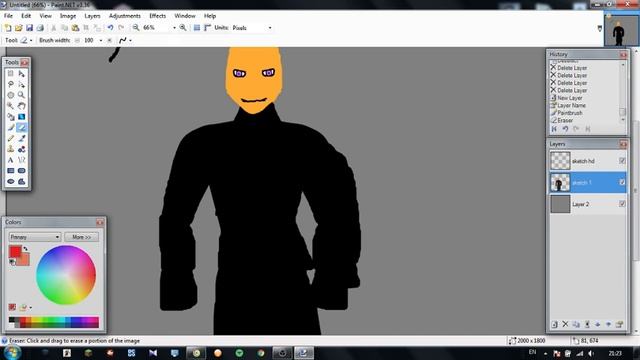Toggle visibility of Layer 2

622,204
